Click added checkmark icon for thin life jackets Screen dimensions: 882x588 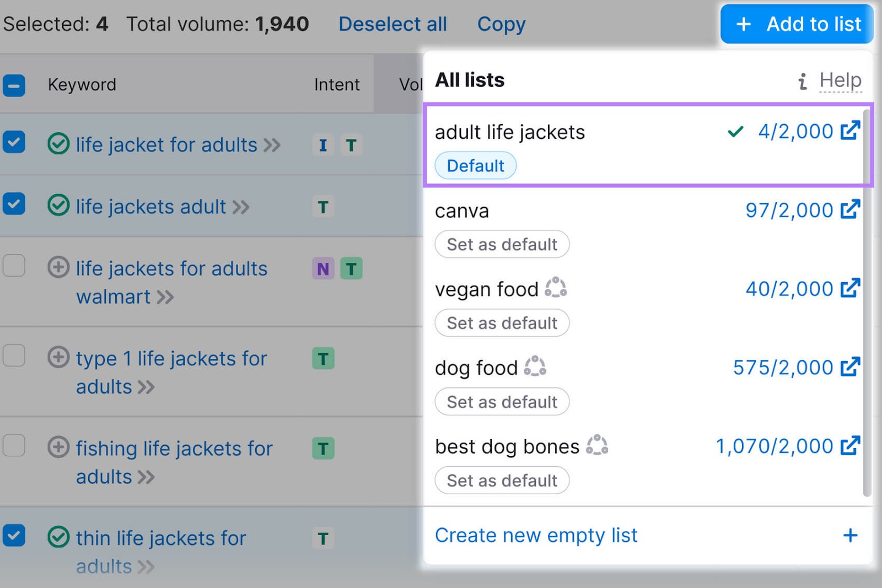click(58, 537)
